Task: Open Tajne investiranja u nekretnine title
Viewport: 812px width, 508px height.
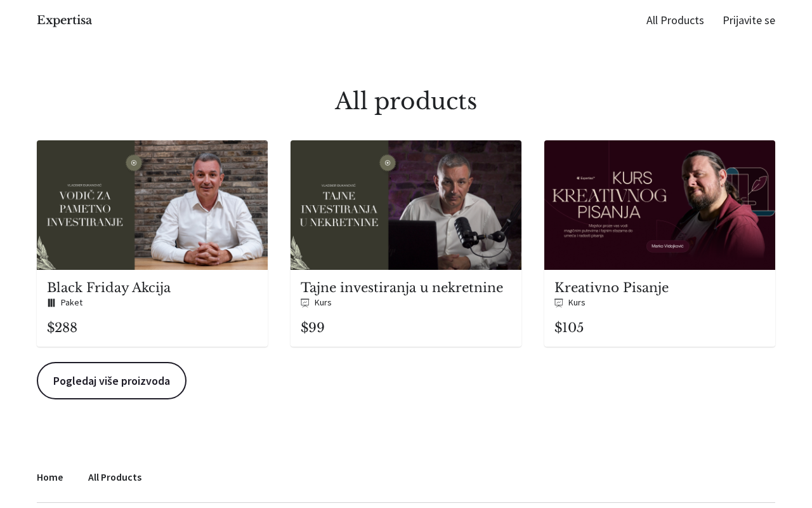Action: pyautogui.click(x=402, y=288)
